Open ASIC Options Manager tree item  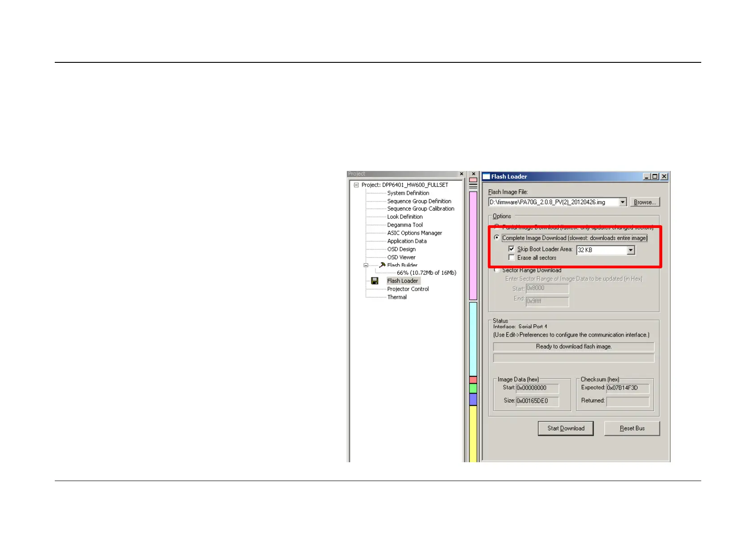click(414, 233)
